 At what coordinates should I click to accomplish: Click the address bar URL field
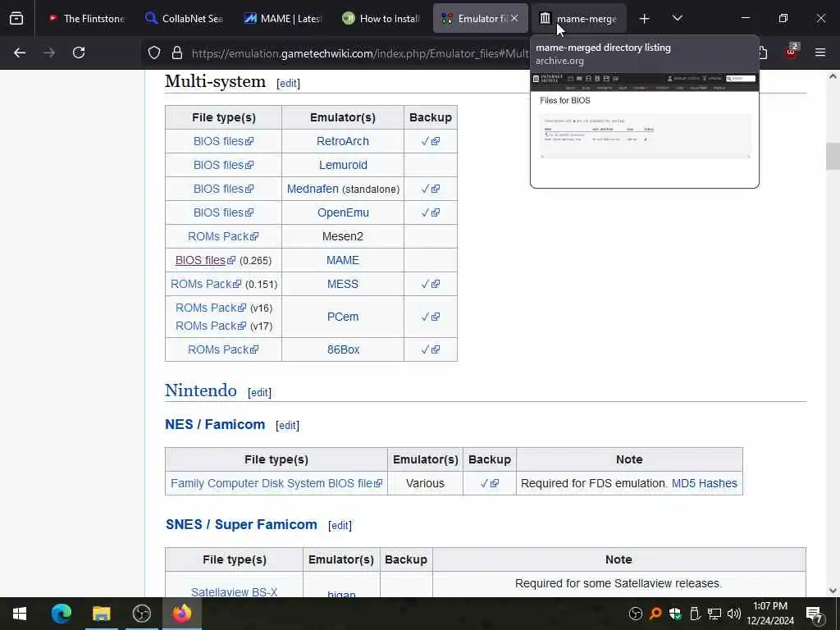coord(359,53)
